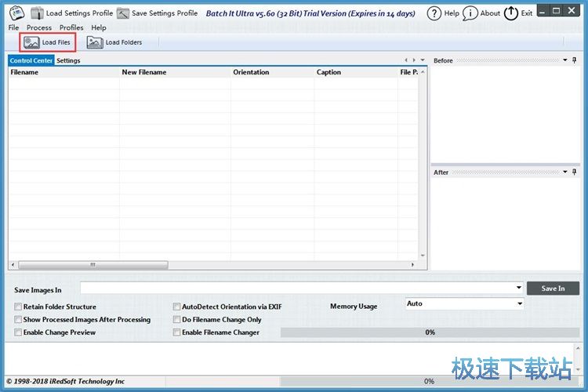Check AutoDetect Orientation via EXIF

176,307
